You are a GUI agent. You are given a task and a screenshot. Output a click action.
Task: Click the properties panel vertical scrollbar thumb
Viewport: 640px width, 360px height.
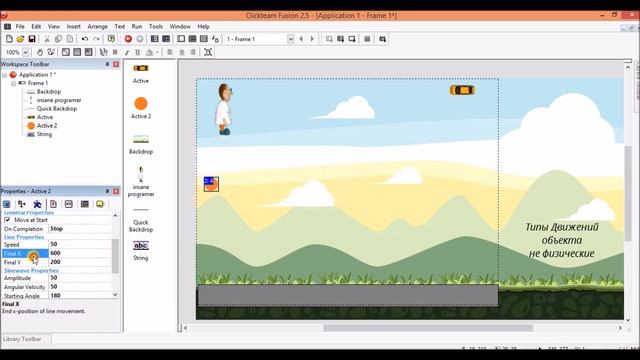point(116,256)
